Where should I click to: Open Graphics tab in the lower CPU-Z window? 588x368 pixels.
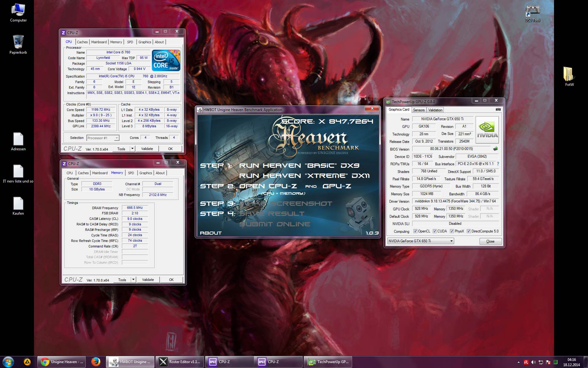[146, 173]
